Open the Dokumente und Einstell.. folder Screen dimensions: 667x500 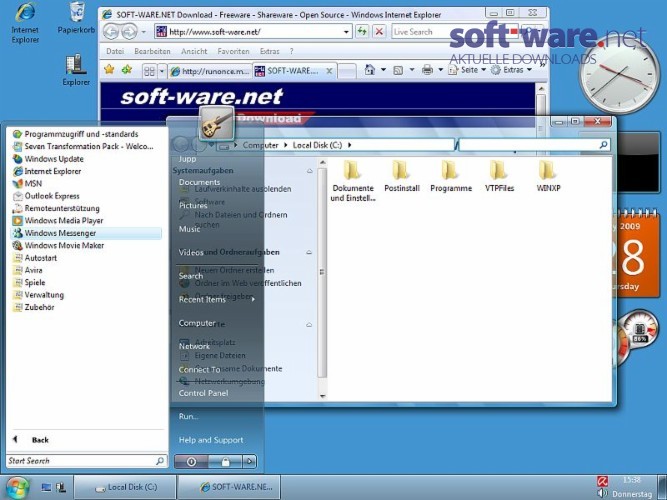[x=353, y=181]
